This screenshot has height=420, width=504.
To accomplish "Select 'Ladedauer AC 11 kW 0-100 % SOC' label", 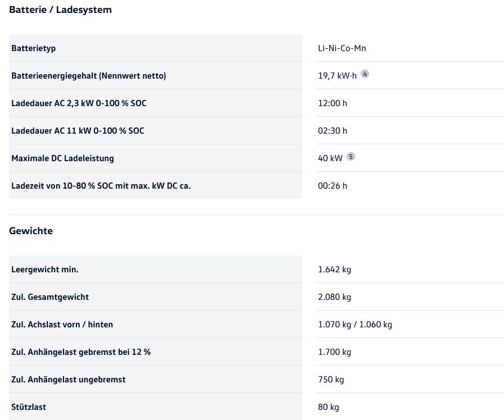I will coord(78,131).
